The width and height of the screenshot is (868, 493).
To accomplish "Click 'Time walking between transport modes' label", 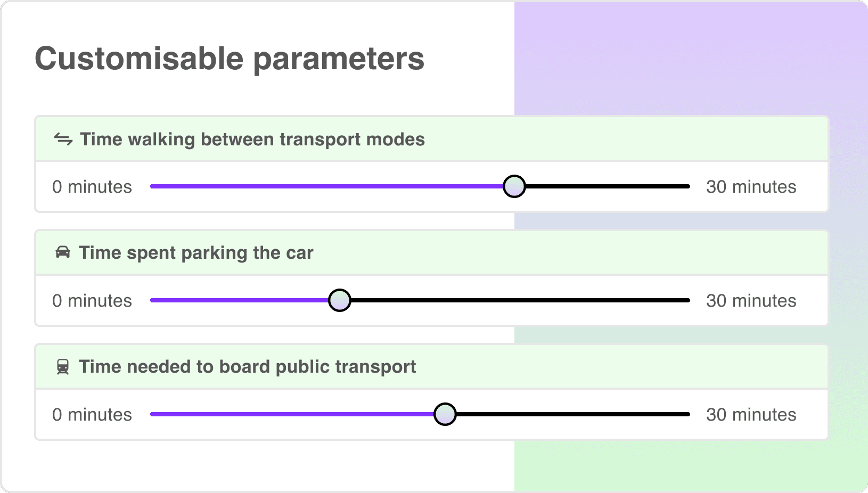I will point(252,139).
